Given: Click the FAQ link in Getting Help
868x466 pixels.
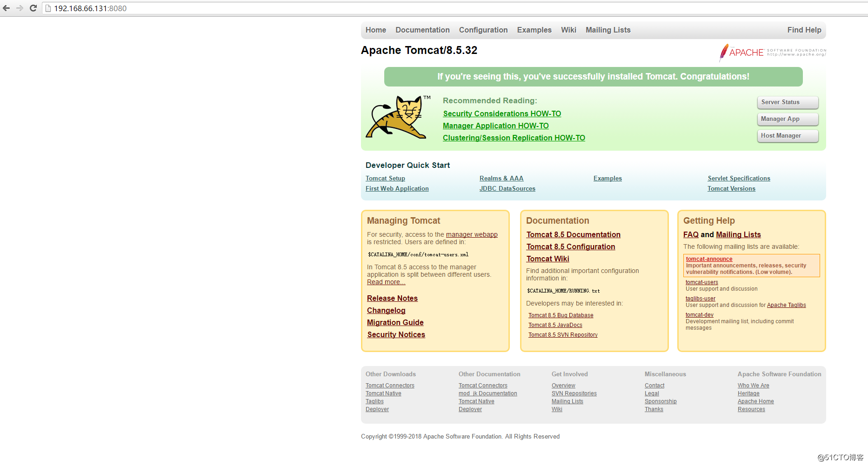Looking at the screenshot, I should coord(691,235).
